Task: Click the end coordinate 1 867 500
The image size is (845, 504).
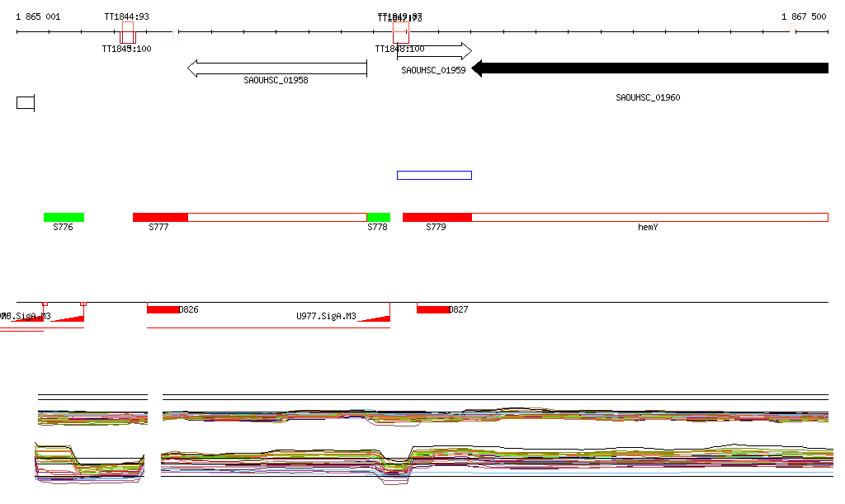Action: (804, 16)
